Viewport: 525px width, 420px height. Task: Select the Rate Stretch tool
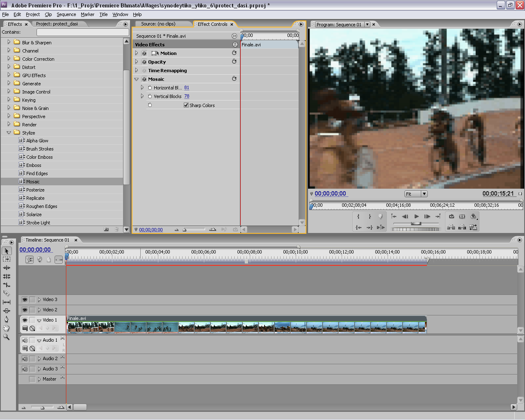click(x=7, y=285)
